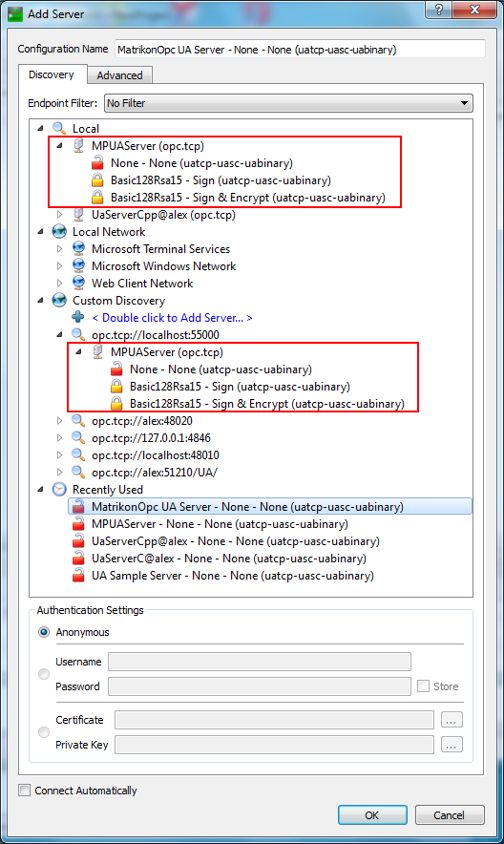Expand the opc.tcp://alex:48020 node

click(x=60, y=420)
